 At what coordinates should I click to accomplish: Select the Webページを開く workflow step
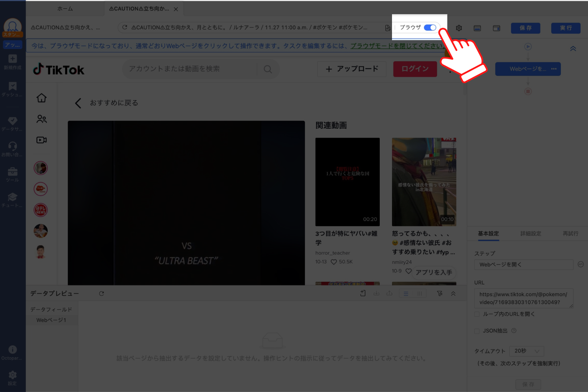pyautogui.click(x=527, y=69)
